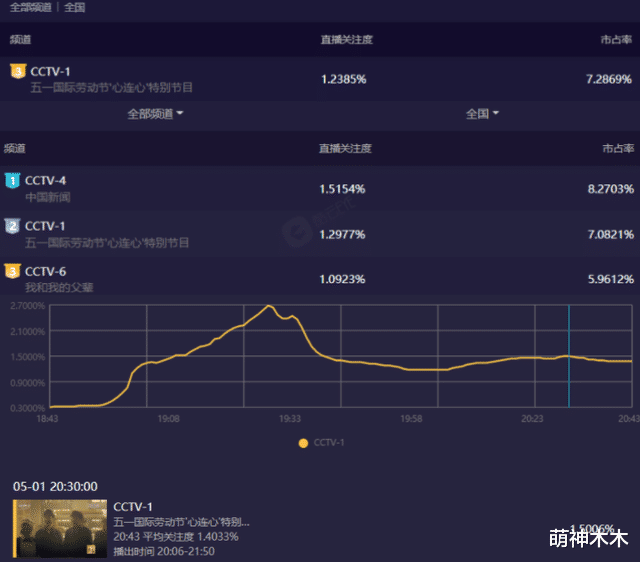Click the CCTV-1 legend label under chart
This screenshot has width=640, height=562.
pyautogui.click(x=329, y=443)
